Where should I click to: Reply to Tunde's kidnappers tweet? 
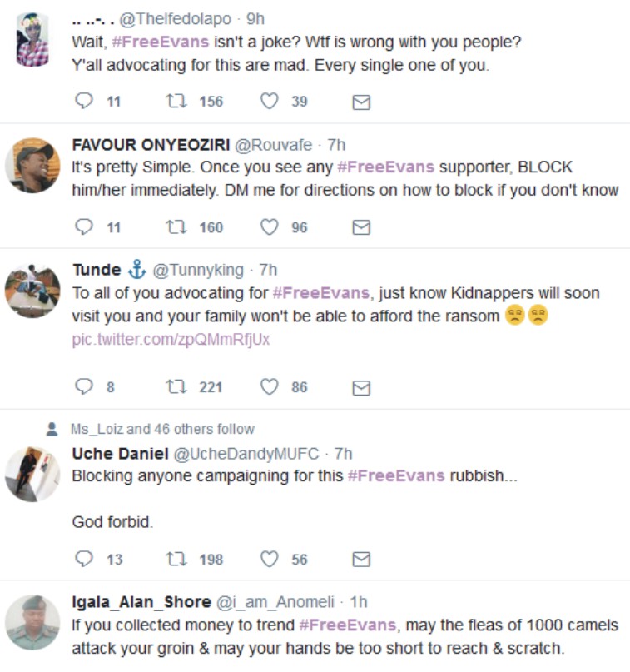(84, 387)
